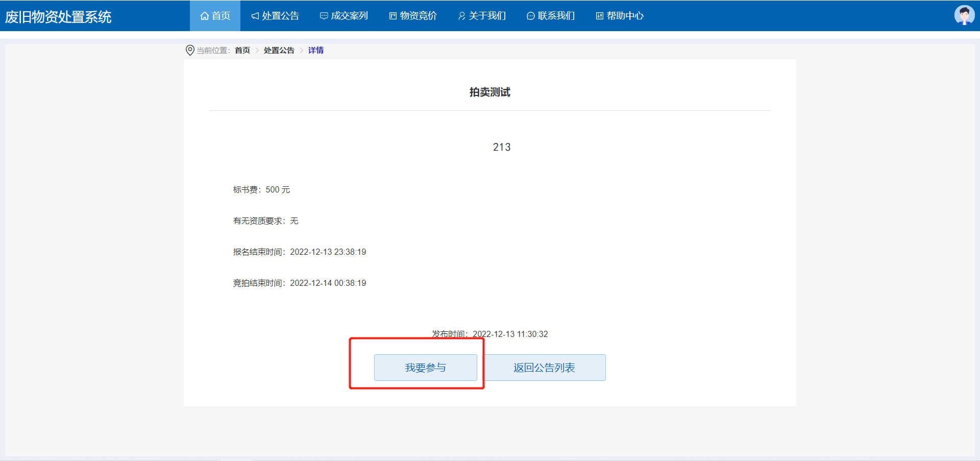Click the 发布时间 timestamp text

tap(489, 334)
